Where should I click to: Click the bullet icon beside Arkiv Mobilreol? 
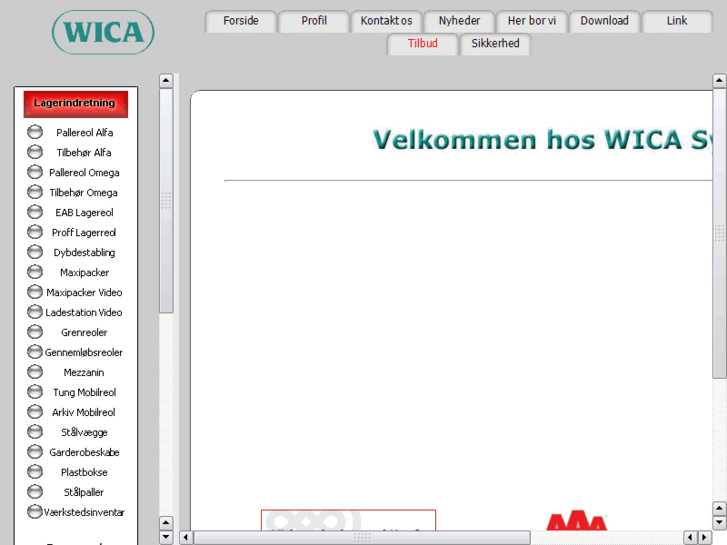(35, 411)
